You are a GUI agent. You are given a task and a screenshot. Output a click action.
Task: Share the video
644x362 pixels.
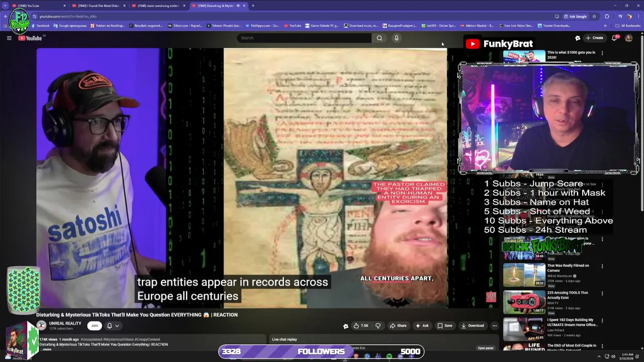pos(398,325)
